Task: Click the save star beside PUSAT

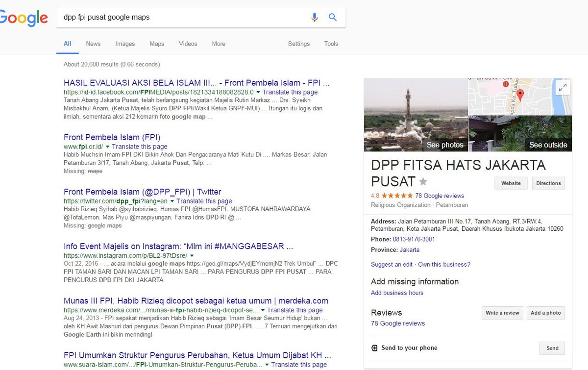Action: tap(423, 182)
